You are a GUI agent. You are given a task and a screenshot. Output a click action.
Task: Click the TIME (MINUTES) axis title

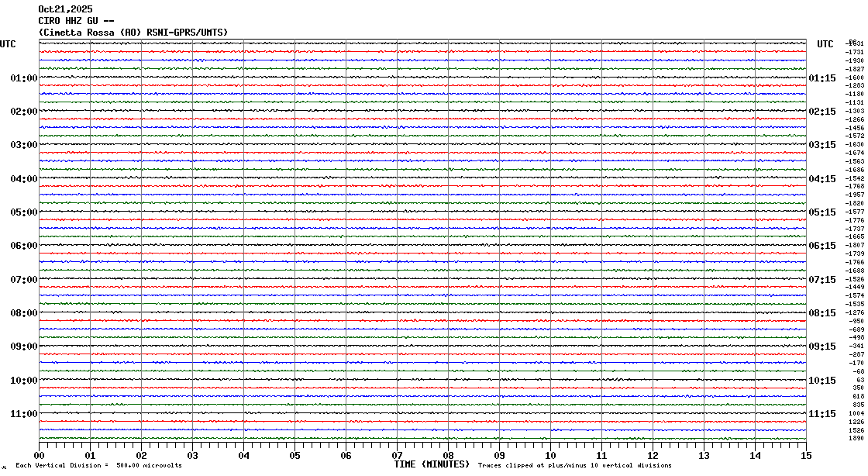tap(432, 464)
